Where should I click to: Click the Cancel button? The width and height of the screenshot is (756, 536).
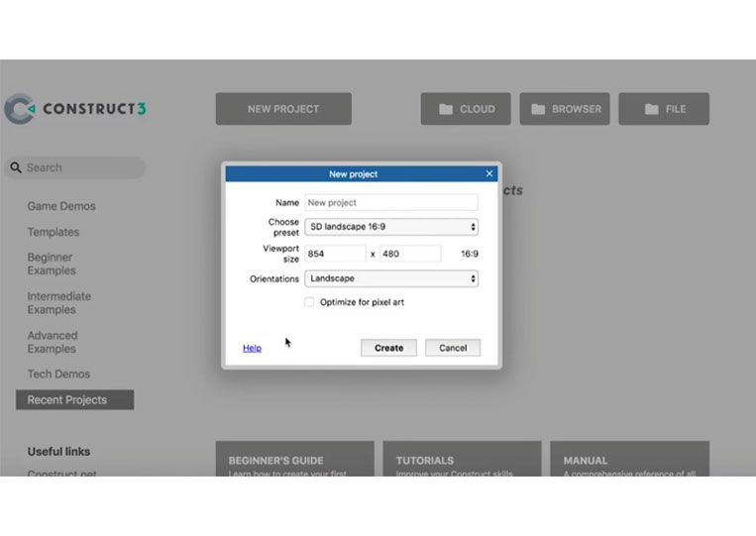(x=453, y=348)
